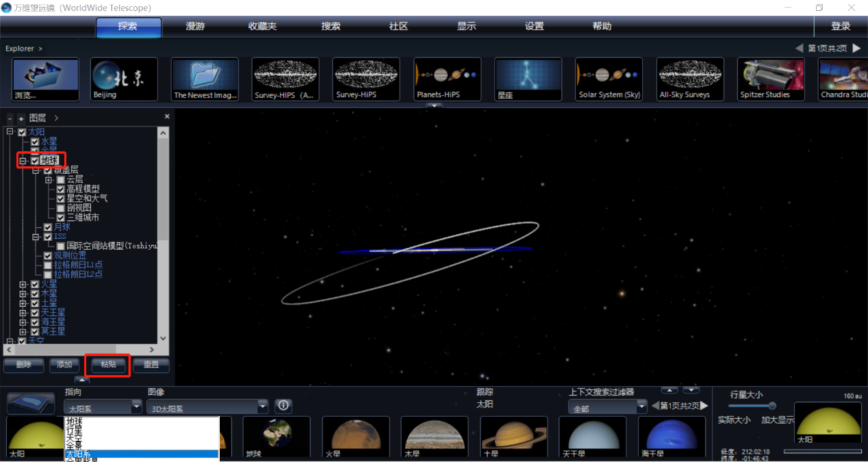Open the 搜索 tab
The image size is (868, 462).
[x=331, y=27]
